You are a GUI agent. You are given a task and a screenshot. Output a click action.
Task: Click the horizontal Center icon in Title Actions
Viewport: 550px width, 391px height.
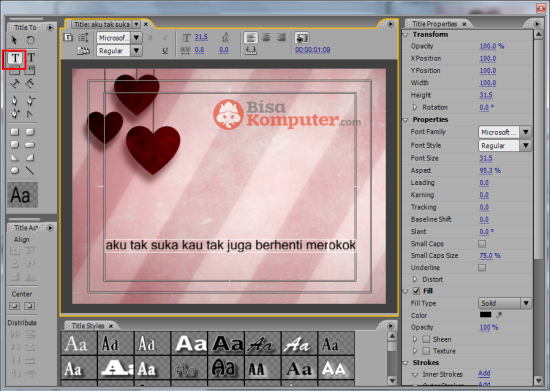coord(30,306)
